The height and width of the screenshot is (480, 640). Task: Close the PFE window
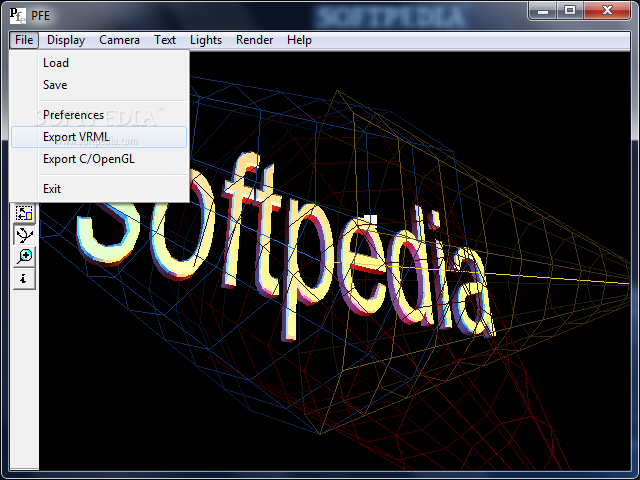click(607, 10)
